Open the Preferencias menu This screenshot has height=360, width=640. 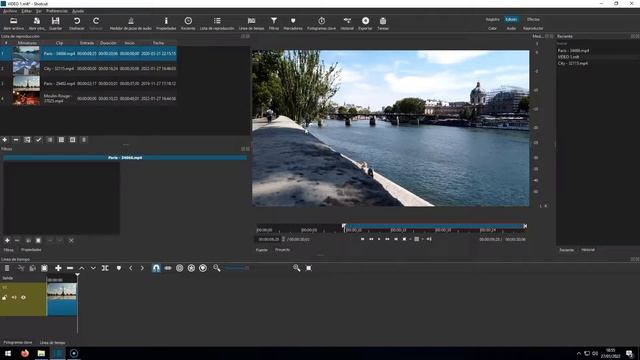pos(57,11)
